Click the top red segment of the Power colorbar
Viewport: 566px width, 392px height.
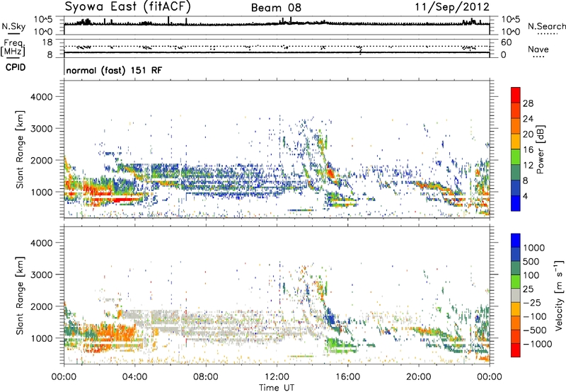[516, 95]
